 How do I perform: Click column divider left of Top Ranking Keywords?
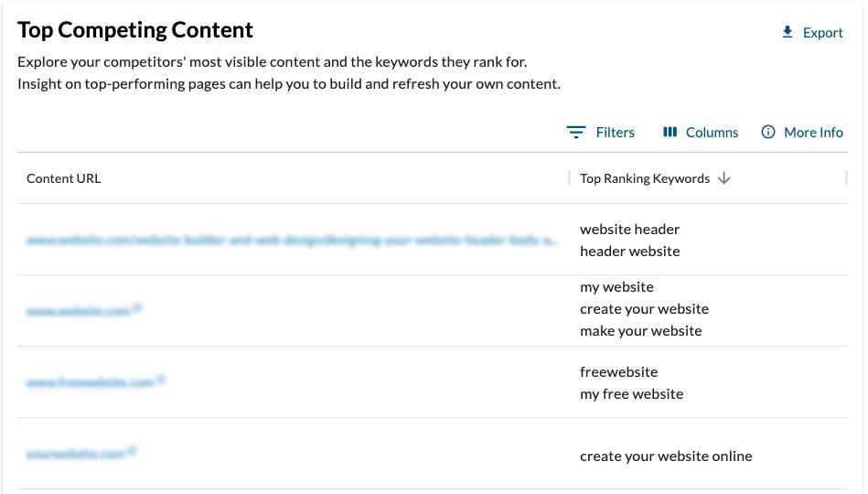pos(570,178)
